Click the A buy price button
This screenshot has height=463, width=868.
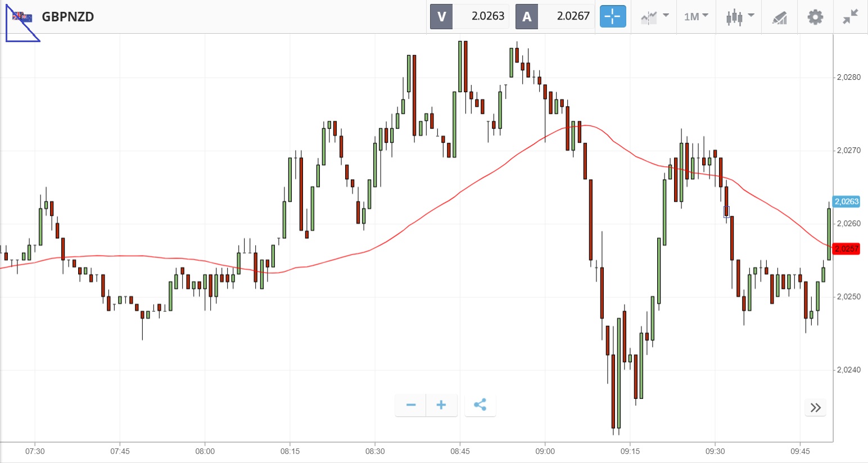pos(554,17)
